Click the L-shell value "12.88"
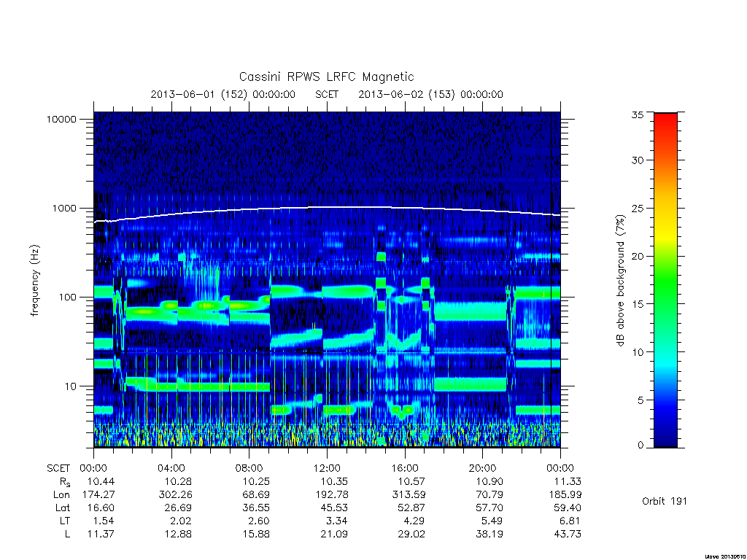Screen dimensions: 747x560 (178, 534)
